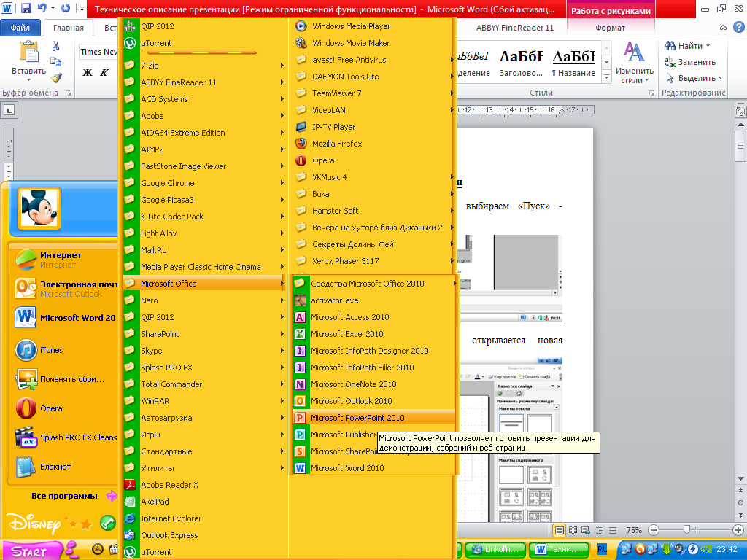
Task: Expand the Игры folder
Action: coord(205,435)
